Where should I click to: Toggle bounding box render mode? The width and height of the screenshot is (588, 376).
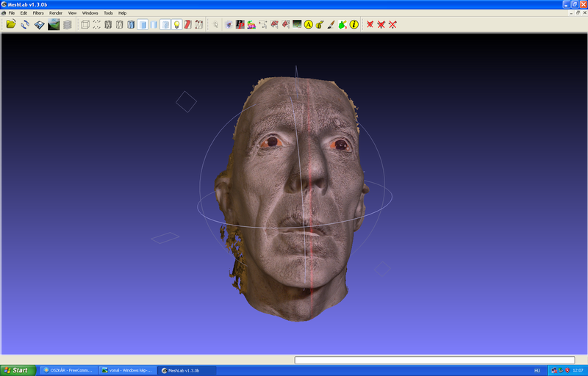85,24
